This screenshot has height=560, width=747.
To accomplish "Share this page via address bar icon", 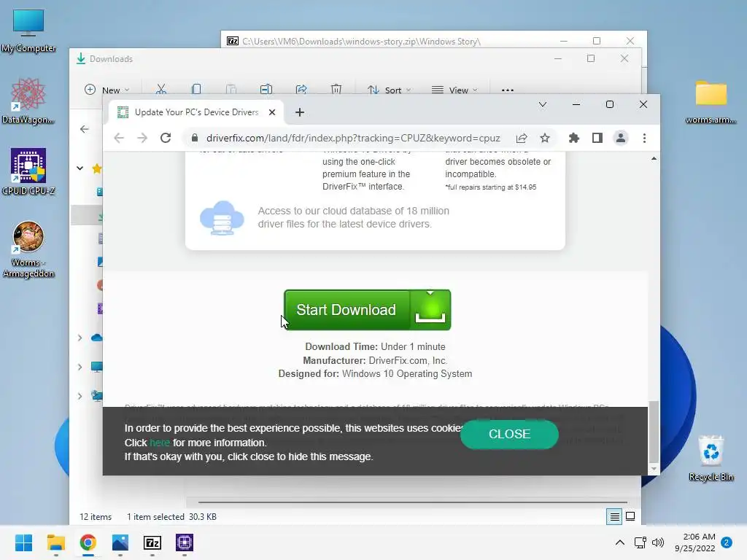I will coord(522,138).
